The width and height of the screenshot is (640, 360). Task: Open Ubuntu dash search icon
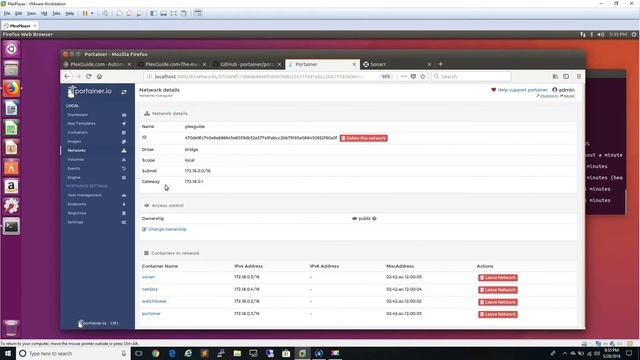(11, 49)
